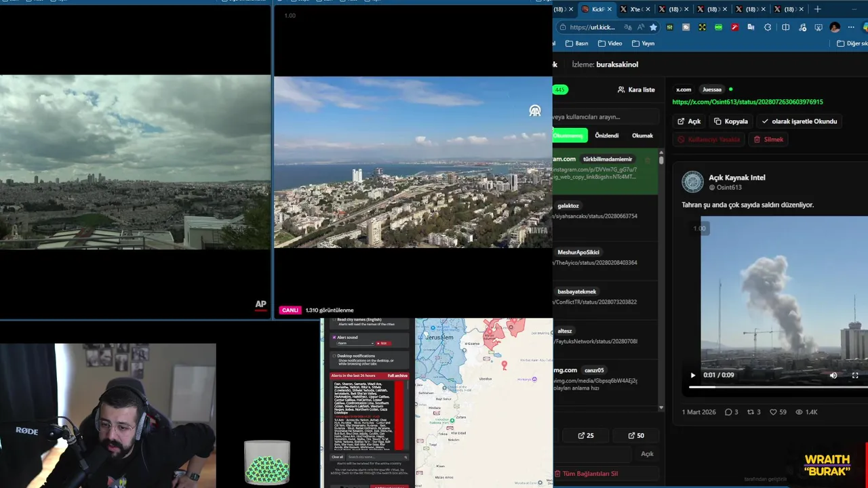This screenshot has width=868, height=488.
Task: Click the x.com source tag
Action: pyautogui.click(x=684, y=89)
